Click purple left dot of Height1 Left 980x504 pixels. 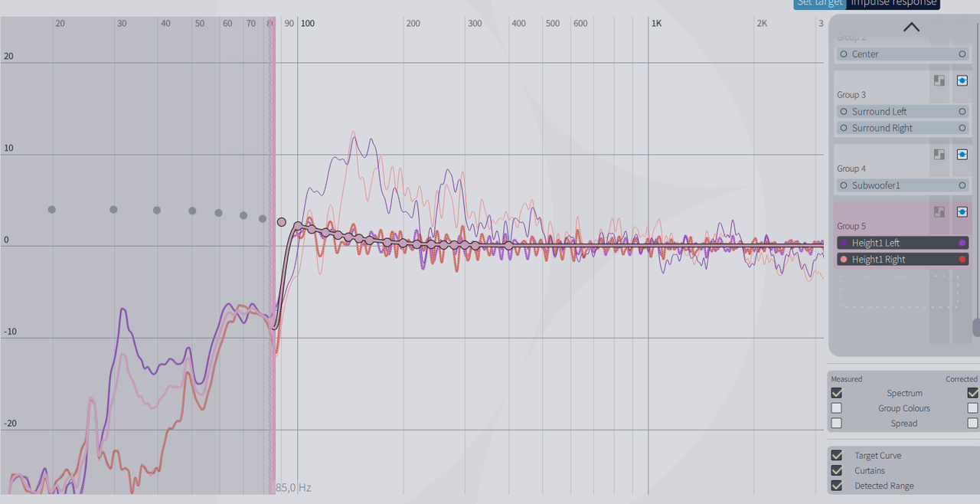pyautogui.click(x=844, y=243)
